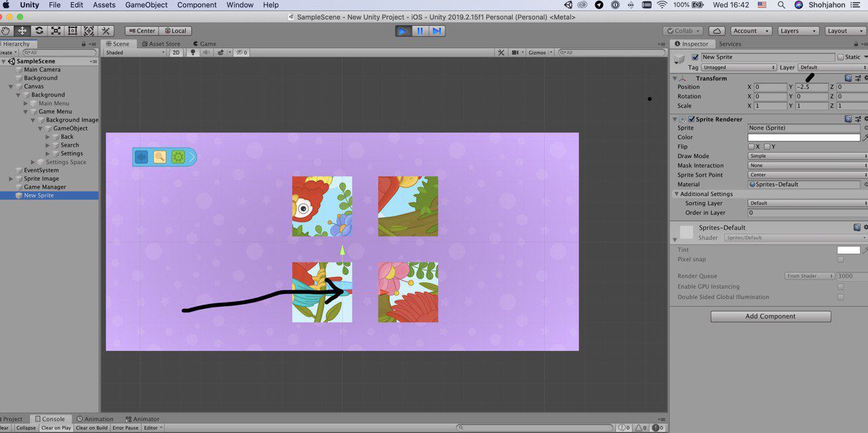Toggle New Sprite active checkbox
868x433 pixels.
[695, 57]
